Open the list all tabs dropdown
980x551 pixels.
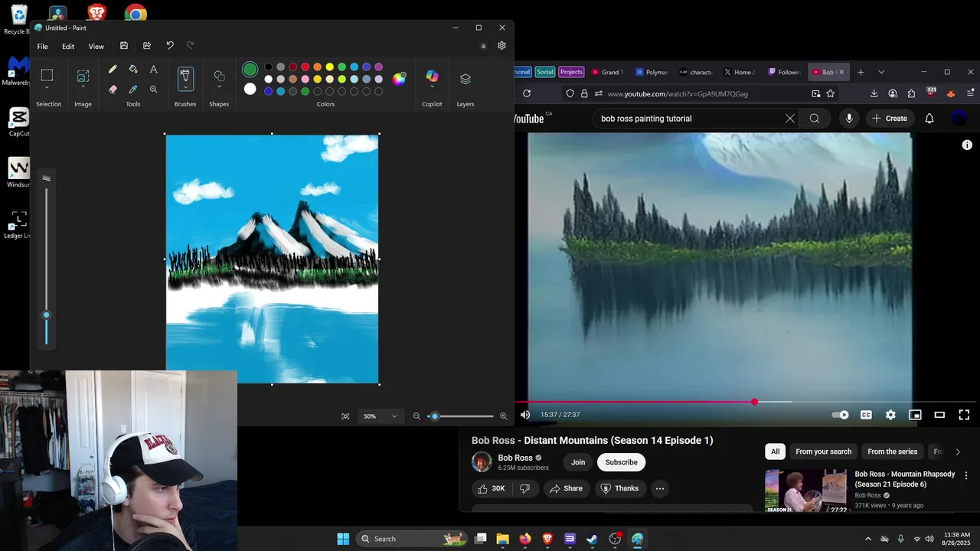coord(881,72)
